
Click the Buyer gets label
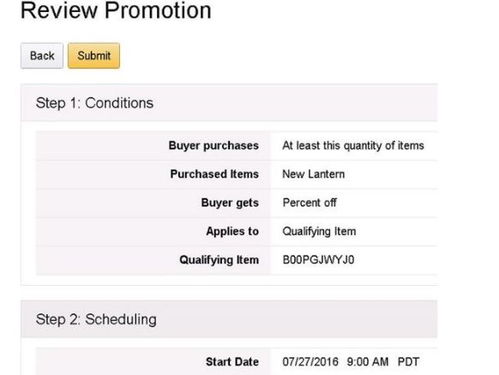pos(230,203)
